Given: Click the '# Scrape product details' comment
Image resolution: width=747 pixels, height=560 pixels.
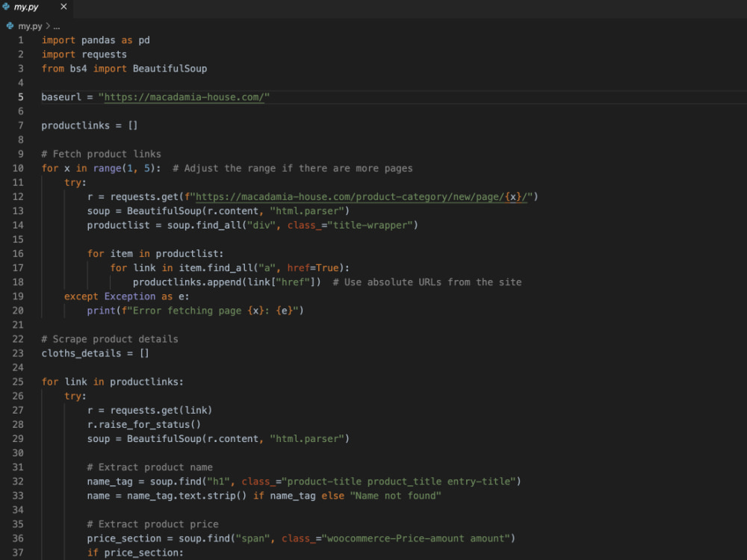Looking at the screenshot, I should click(110, 339).
